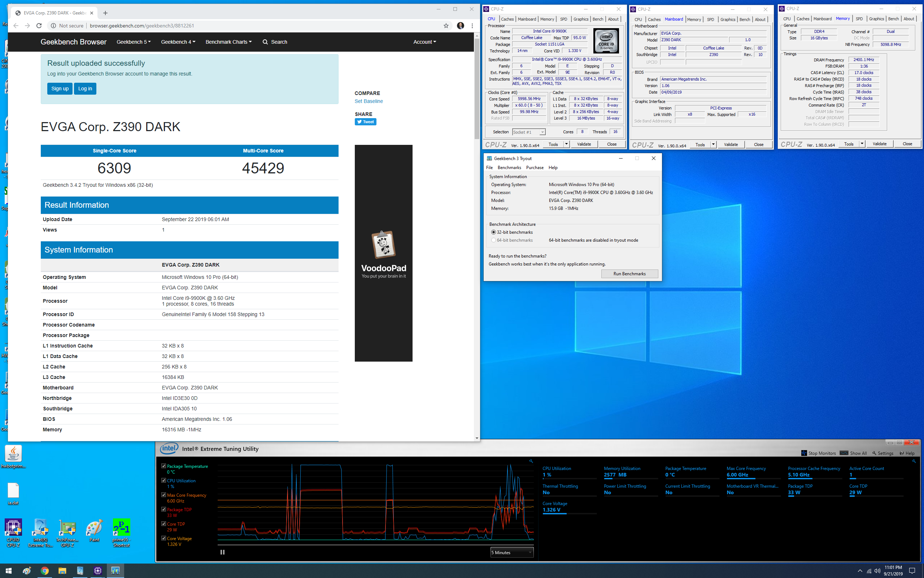Bookmark this page with the star icon
The image size is (924, 578).
(x=446, y=26)
